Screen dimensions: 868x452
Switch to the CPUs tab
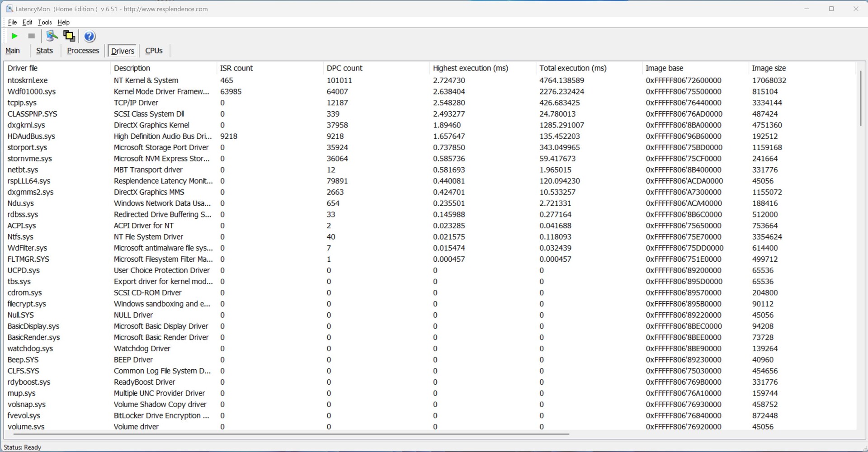(x=154, y=51)
